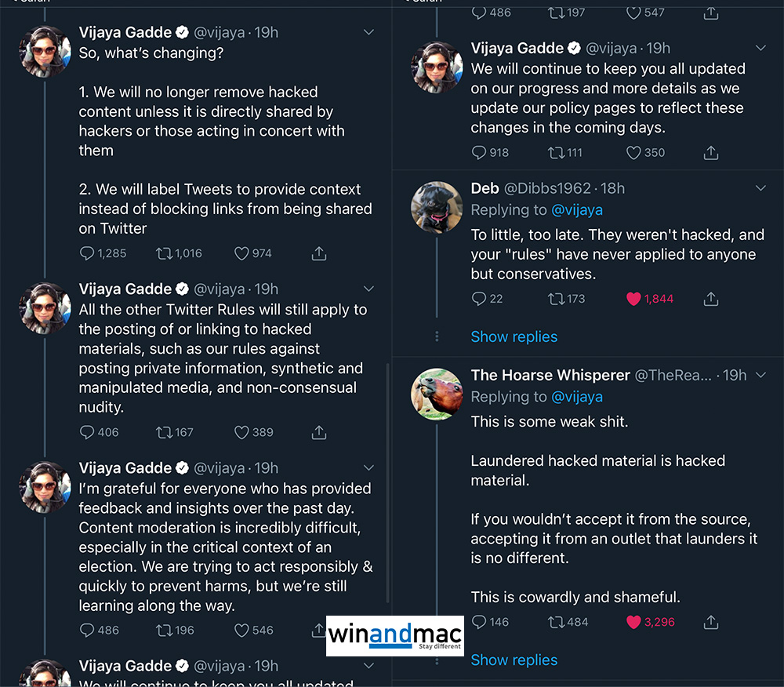The image size is (784, 687).
Task: Open Deb's pug profile picture
Action: pyautogui.click(x=437, y=208)
